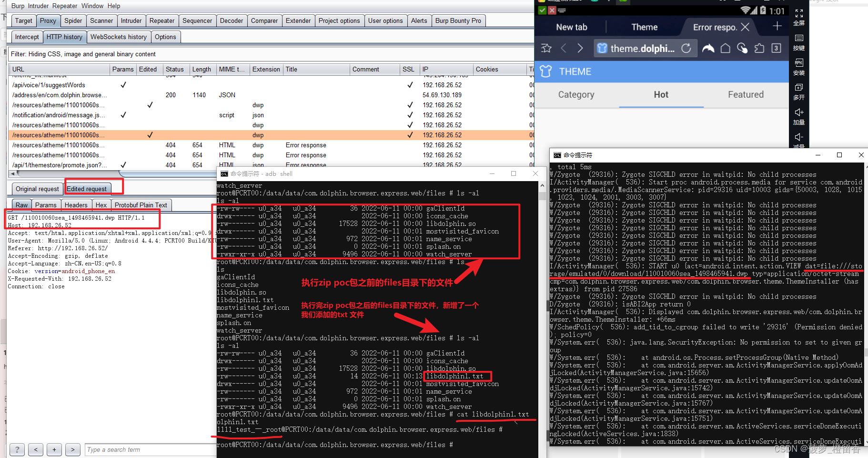Image resolution: width=868 pixels, height=458 pixels.
Task: Switch to the Extender tab
Action: [298, 20]
